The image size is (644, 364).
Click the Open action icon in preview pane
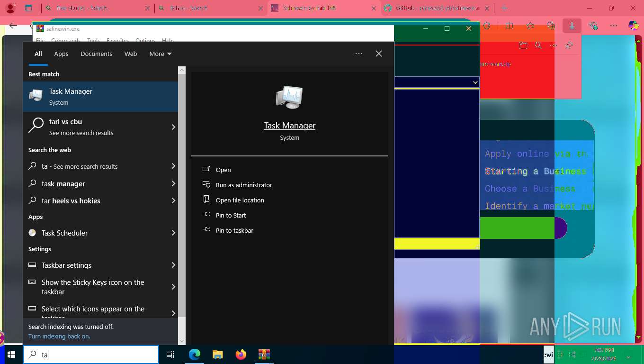[206, 169]
